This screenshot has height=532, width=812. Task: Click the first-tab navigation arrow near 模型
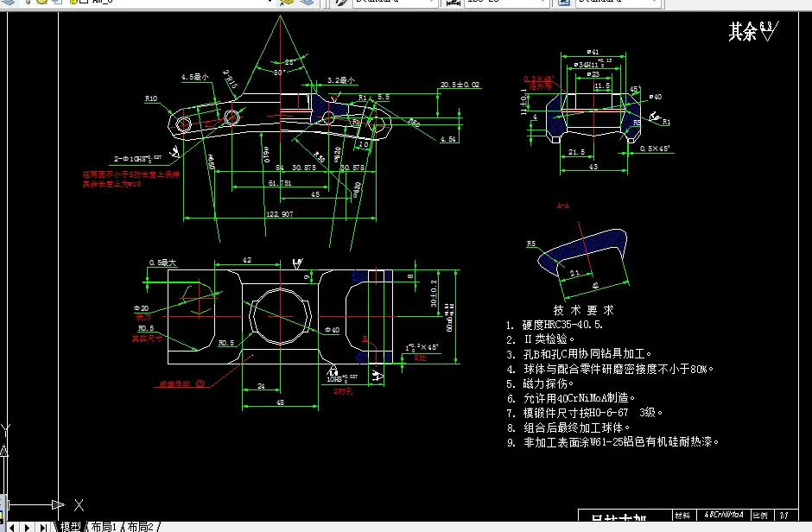[x=11, y=525]
